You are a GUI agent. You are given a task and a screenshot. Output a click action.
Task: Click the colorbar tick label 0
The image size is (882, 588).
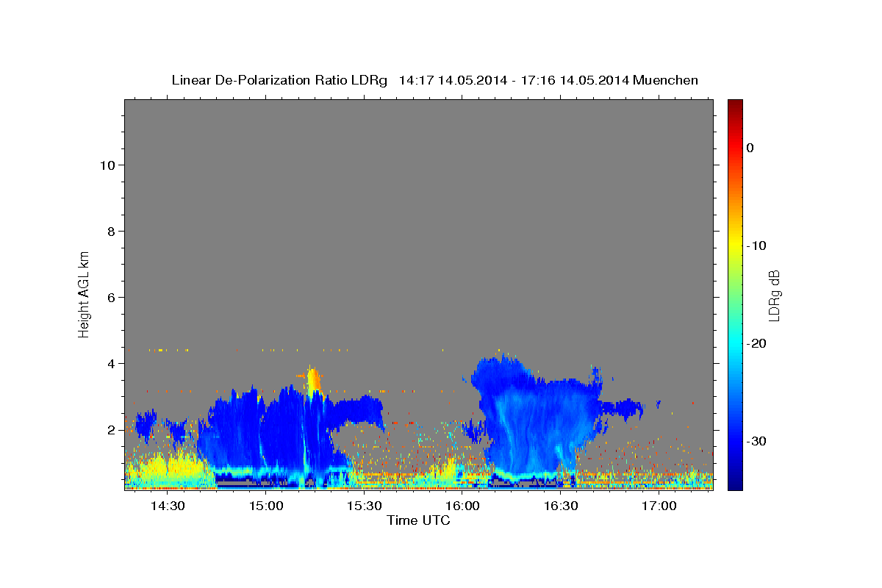tap(750, 148)
